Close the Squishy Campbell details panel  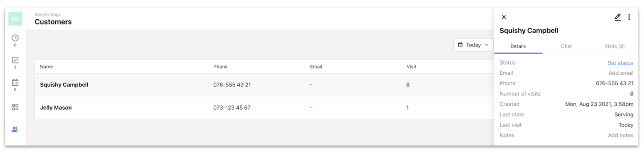504,17
